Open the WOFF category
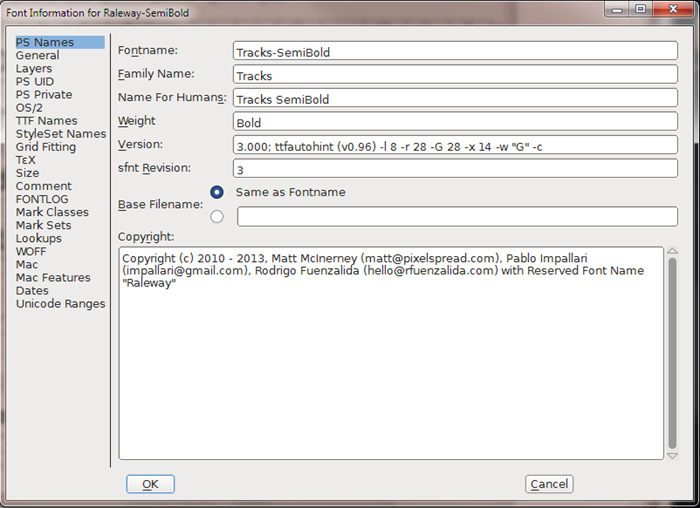 click(31, 251)
